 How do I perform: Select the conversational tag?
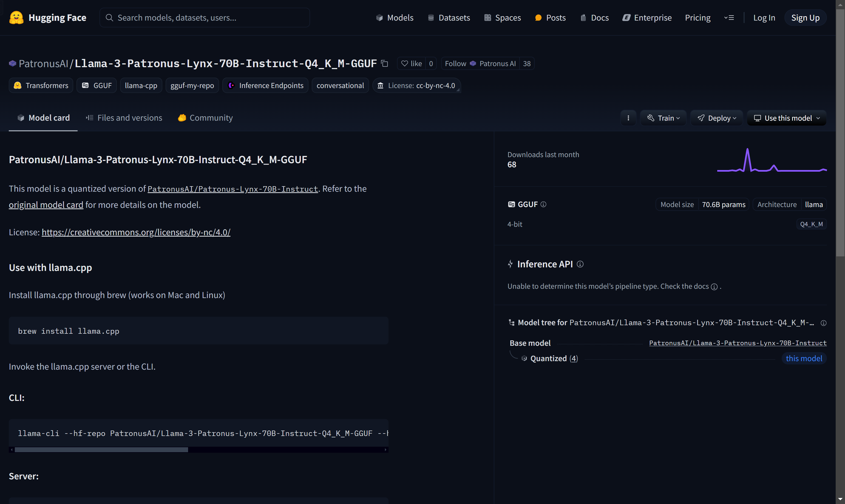point(340,85)
